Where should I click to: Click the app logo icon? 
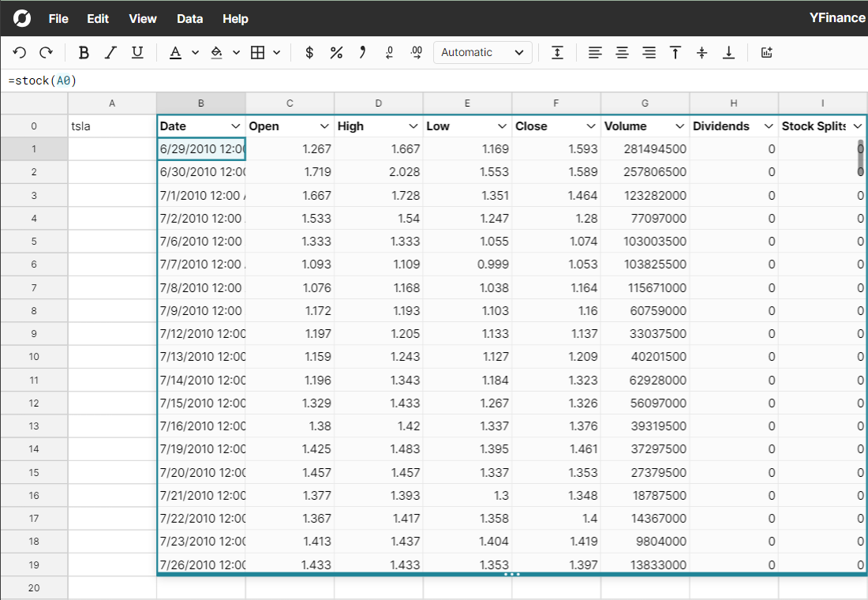(x=22, y=18)
